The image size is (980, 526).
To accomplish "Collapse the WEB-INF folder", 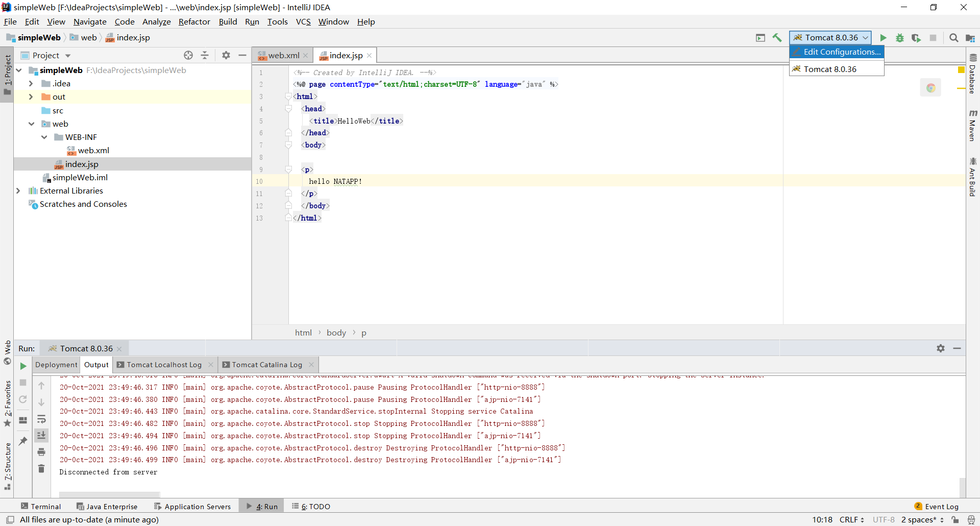I will [x=44, y=137].
